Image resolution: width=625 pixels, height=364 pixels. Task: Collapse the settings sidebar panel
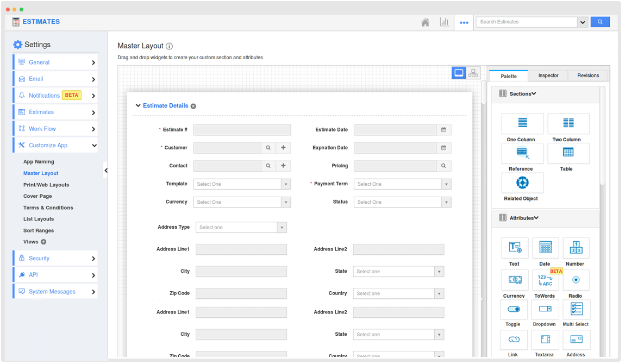[105, 171]
